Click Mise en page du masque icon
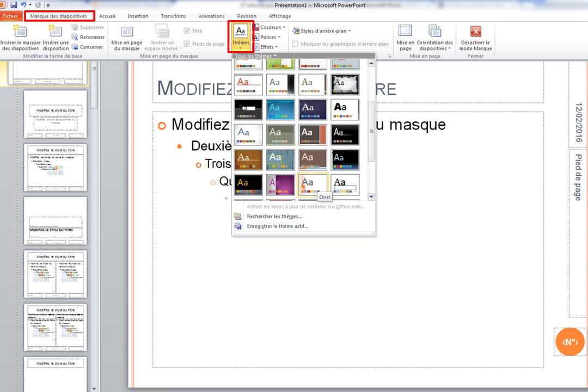Screen dimensions: 588x392 [127, 32]
